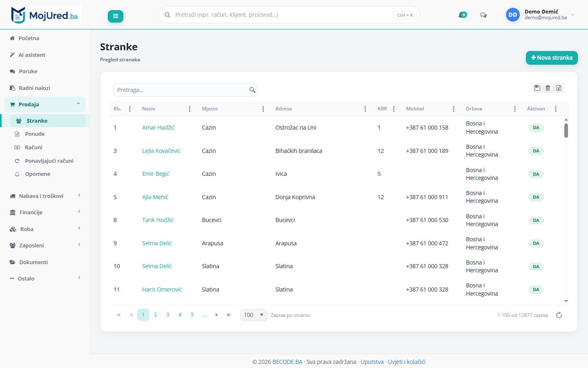Expand the Ostalo sidebar section

(x=45, y=278)
